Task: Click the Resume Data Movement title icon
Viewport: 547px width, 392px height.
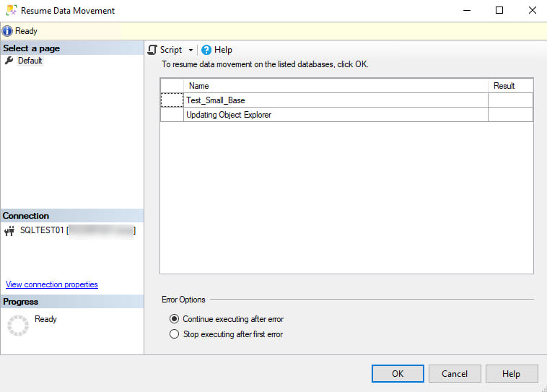Action: 11,11
